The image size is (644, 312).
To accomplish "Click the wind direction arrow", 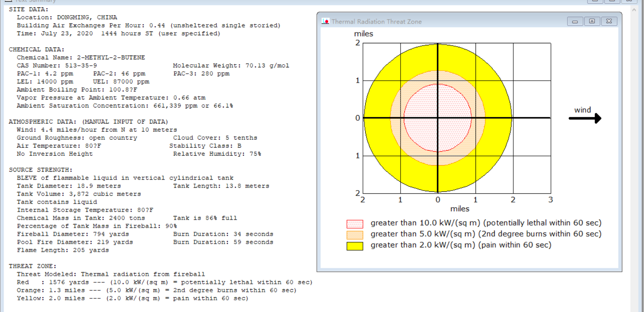I will pos(585,118).
